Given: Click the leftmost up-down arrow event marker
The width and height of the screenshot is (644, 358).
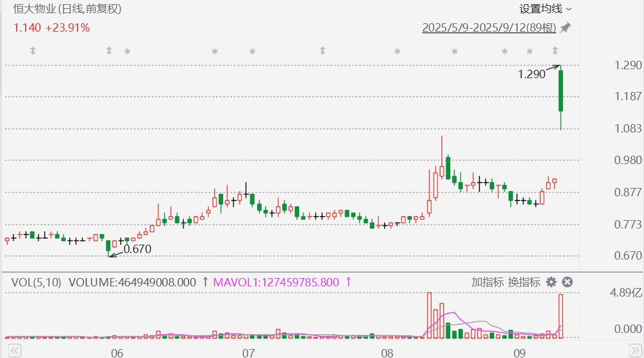Looking at the screenshot, I should pos(33,51).
